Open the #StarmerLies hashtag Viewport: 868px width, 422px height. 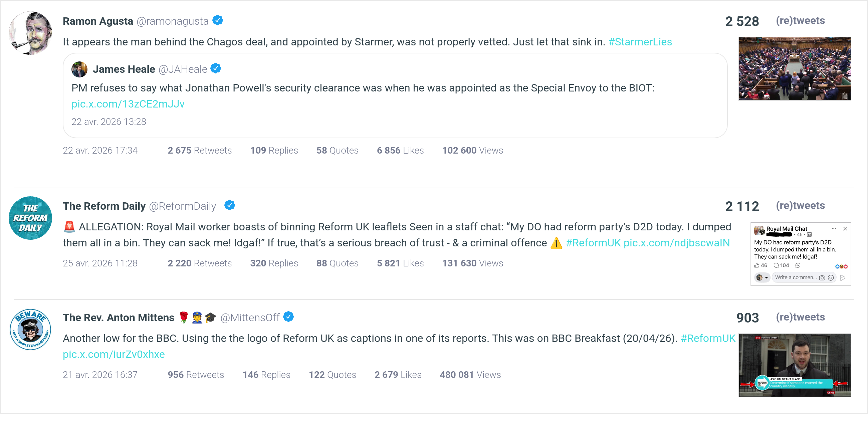640,42
